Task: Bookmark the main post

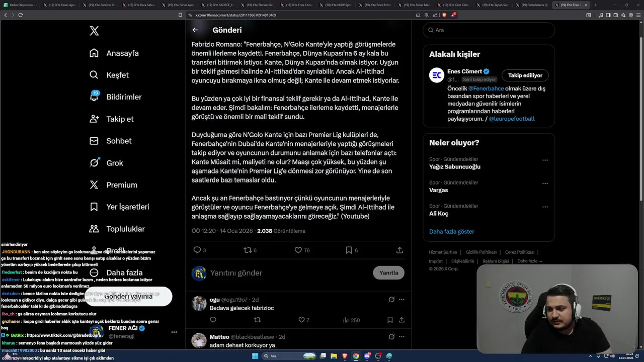Action: coord(349,250)
